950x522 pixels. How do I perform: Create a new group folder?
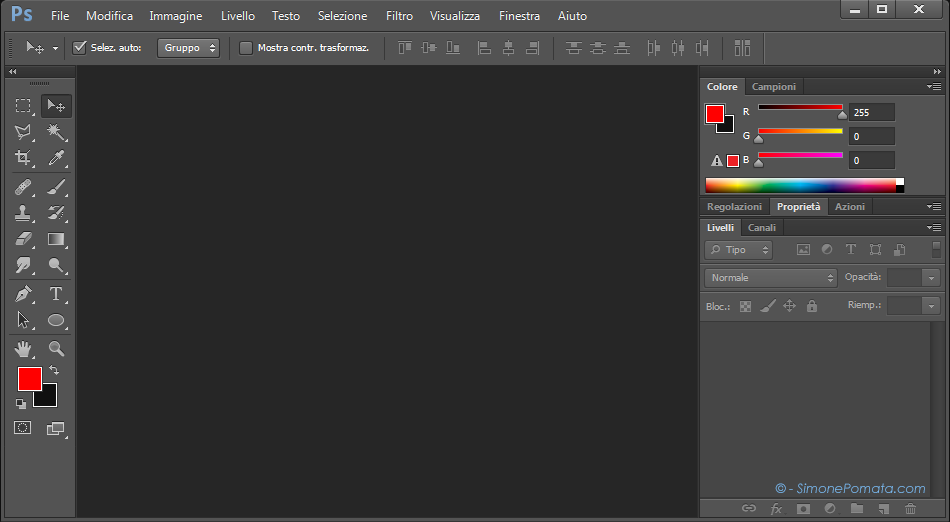point(857,509)
